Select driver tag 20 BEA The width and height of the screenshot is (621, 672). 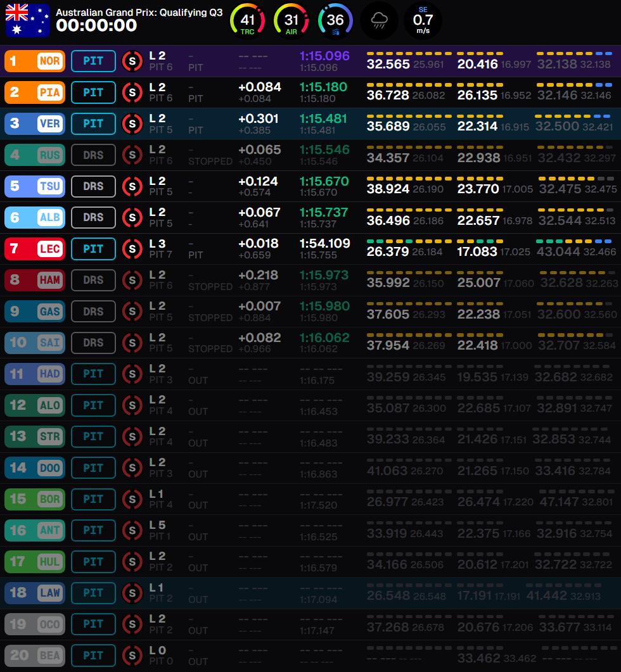[35, 656]
